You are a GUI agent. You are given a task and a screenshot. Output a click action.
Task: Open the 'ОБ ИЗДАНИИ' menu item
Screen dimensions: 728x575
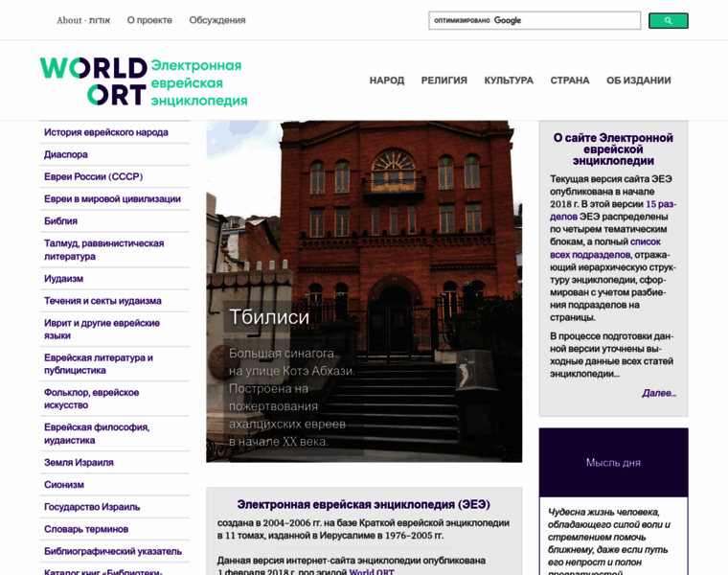click(x=638, y=80)
